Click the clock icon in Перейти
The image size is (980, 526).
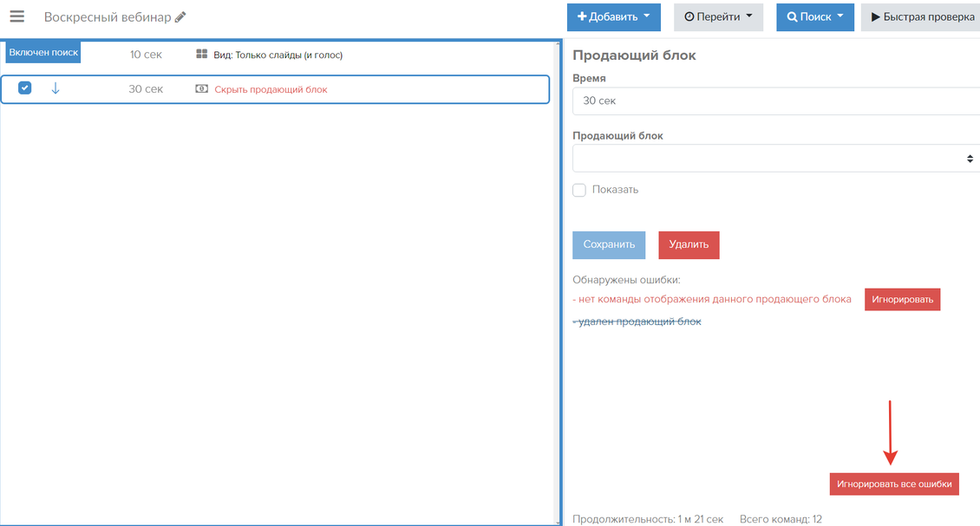point(689,17)
